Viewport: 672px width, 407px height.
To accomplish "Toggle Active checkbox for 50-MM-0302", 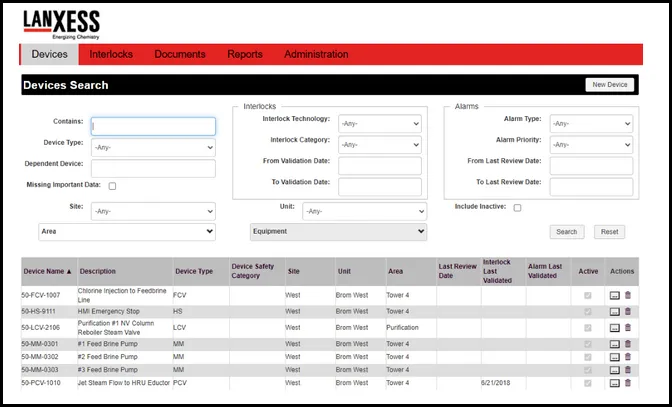I will pyautogui.click(x=588, y=357).
